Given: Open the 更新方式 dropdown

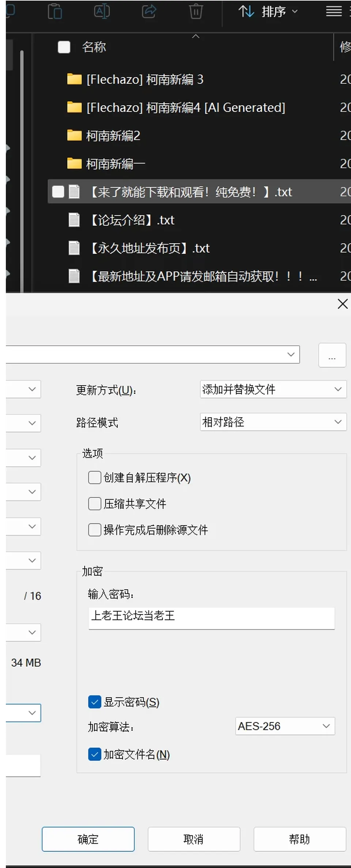Looking at the screenshot, I should pyautogui.click(x=273, y=389).
